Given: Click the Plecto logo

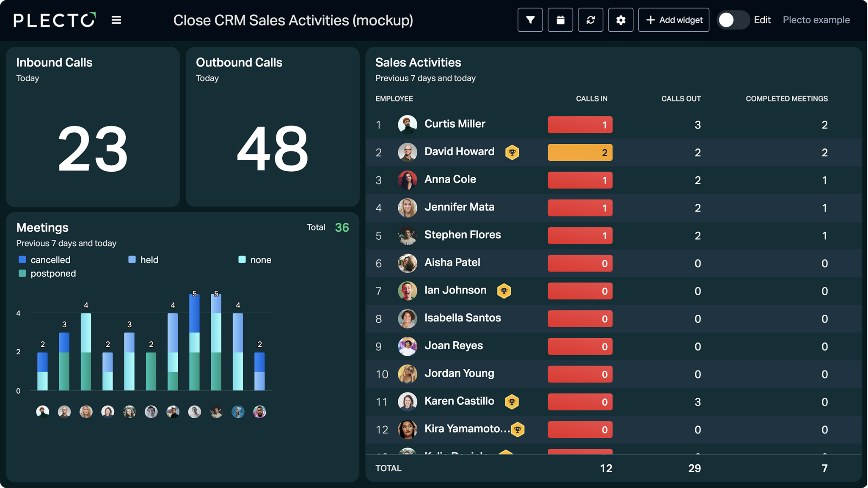Looking at the screenshot, I should [55, 20].
